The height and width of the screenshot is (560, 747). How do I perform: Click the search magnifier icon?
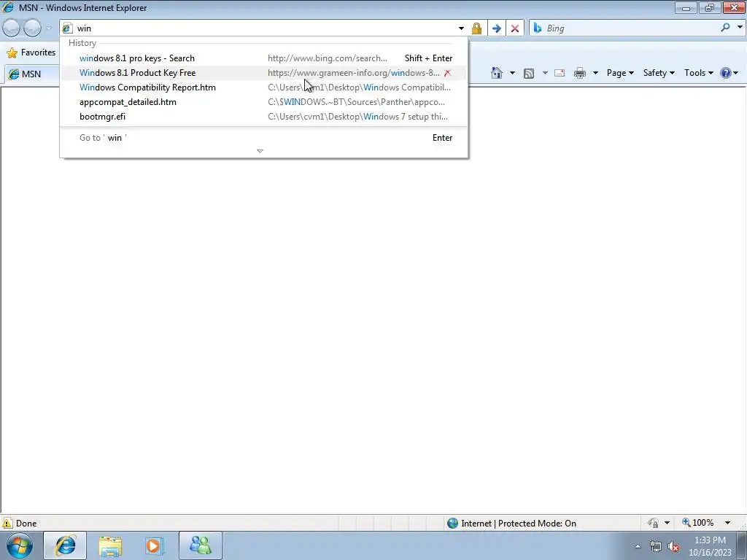tap(725, 28)
